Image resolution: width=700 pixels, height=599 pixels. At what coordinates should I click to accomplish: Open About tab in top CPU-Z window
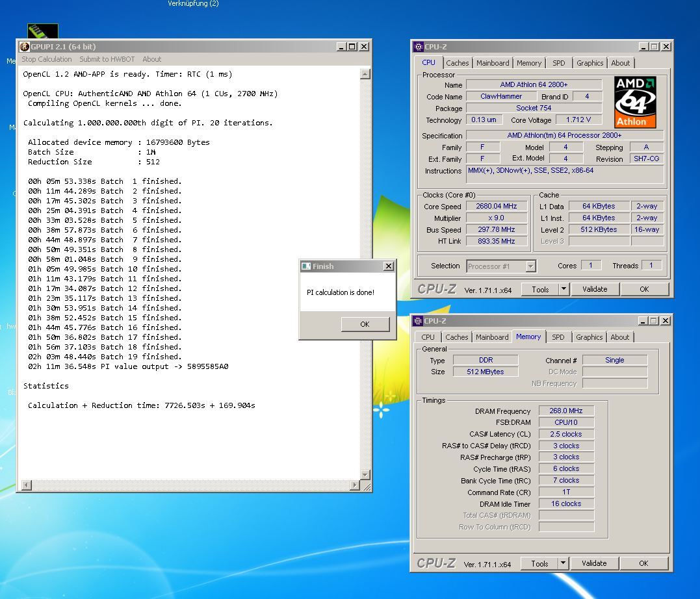tap(621, 63)
